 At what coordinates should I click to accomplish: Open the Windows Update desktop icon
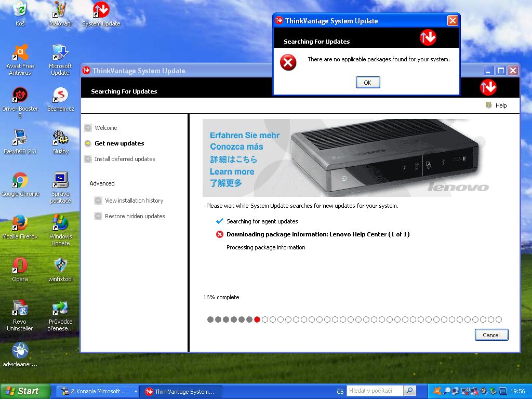[61, 230]
